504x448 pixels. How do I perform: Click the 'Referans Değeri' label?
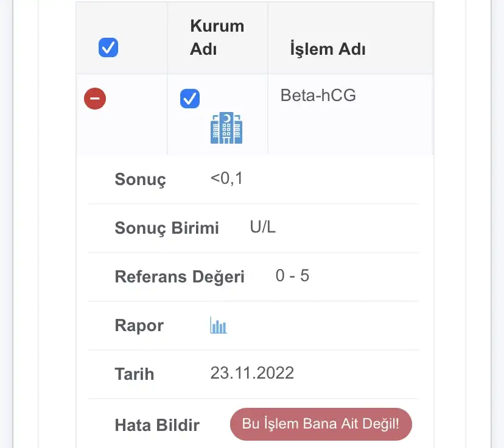point(180,277)
